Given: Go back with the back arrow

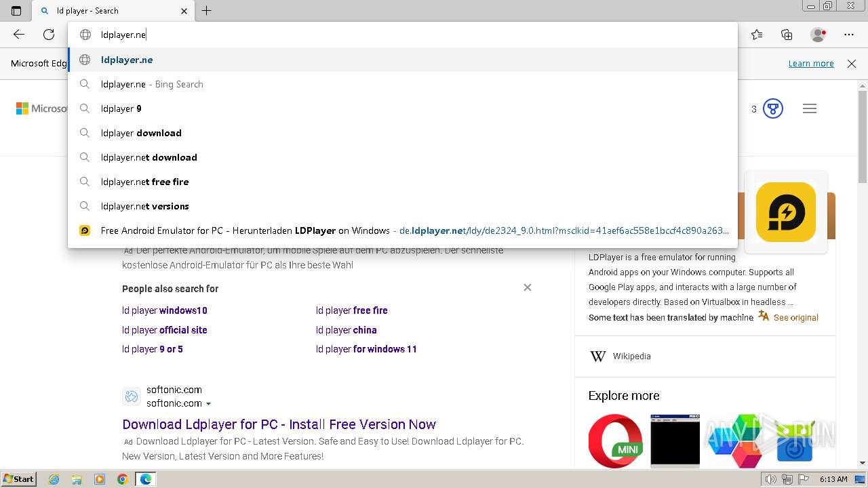Looking at the screenshot, I should coord(19,35).
